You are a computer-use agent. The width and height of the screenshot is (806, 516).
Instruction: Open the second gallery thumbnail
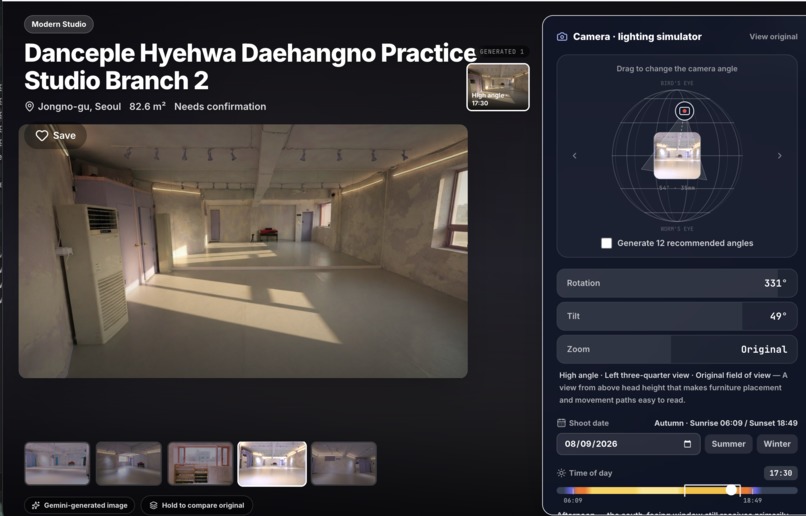pyautogui.click(x=129, y=464)
